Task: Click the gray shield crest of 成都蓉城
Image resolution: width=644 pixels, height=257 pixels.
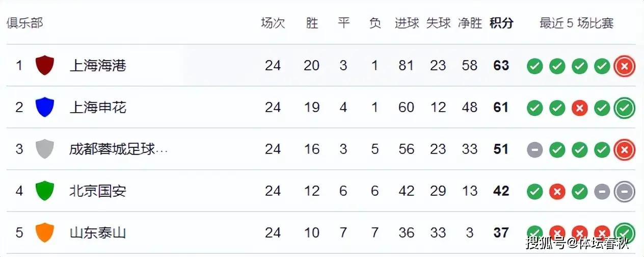Action: [45, 149]
